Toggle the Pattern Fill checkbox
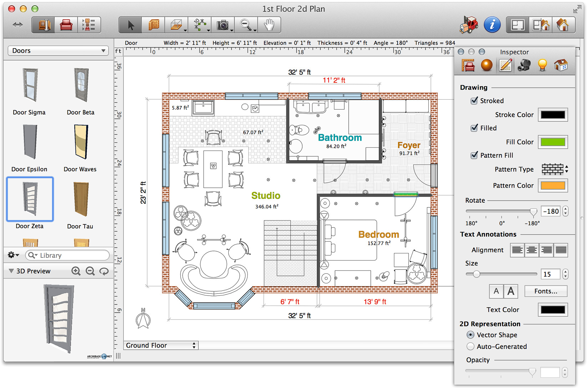This screenshot has width=588, height=389. [474, 155]
